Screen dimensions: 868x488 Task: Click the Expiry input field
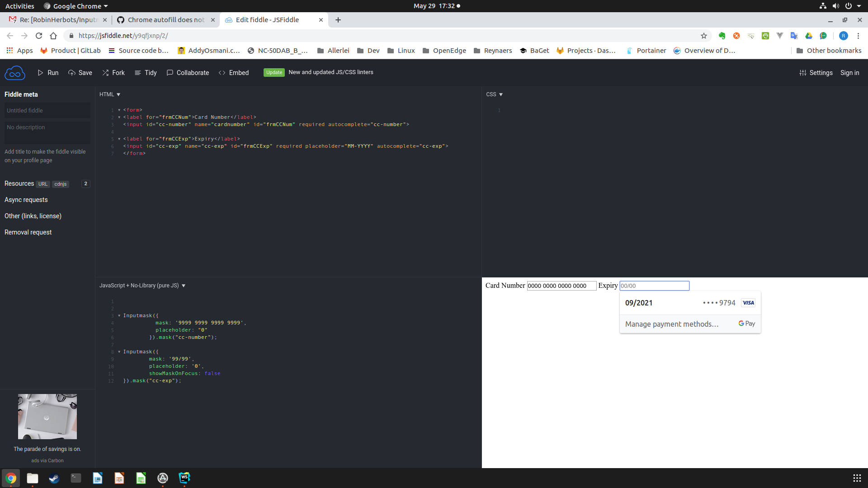click(654, 286)
